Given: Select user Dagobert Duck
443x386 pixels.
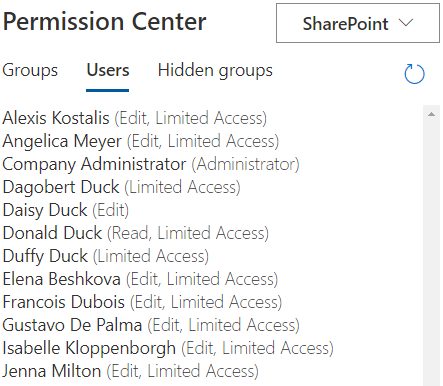Looking at the screenshot, I should click(121, 187).
